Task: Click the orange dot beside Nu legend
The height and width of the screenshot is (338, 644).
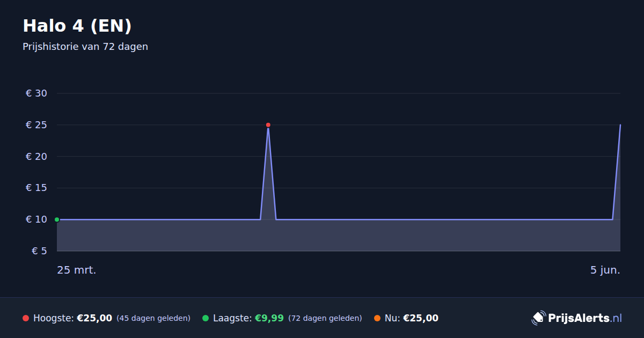Action: pos(377,318)
